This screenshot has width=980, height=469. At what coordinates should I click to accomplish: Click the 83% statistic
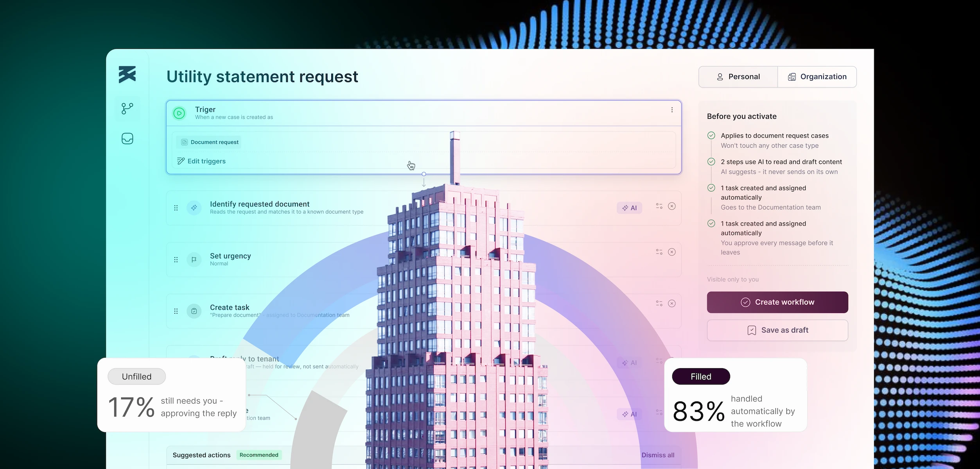click(x=698, y=411)
